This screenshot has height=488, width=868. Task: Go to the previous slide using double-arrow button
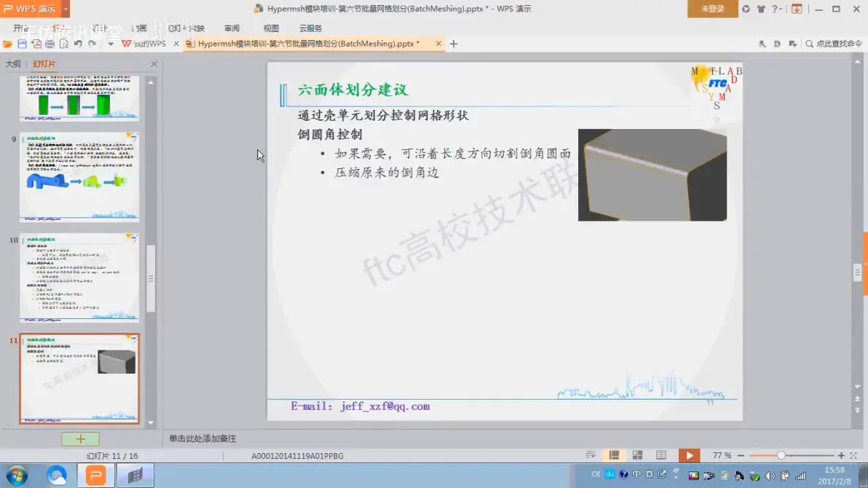click(858, 398)
